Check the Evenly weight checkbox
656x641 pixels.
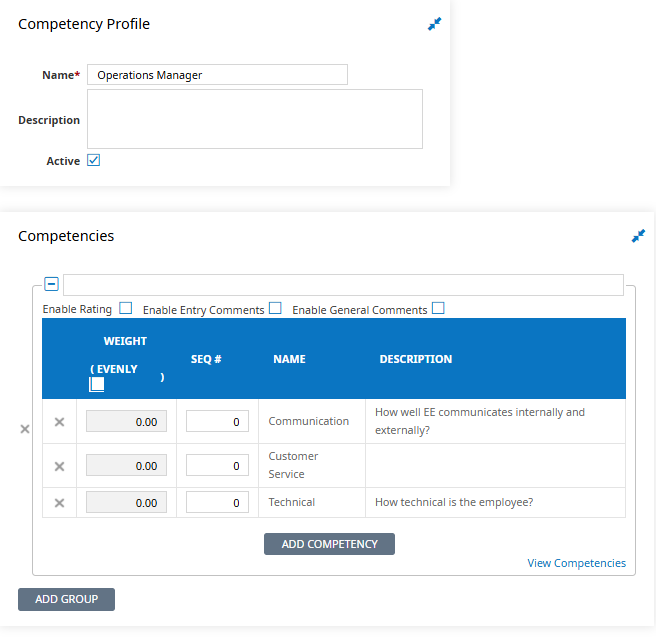[97, 384]
